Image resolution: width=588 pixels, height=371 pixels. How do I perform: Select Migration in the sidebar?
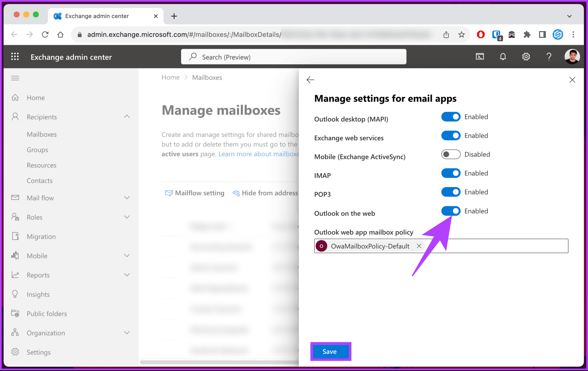coord(41,236)
